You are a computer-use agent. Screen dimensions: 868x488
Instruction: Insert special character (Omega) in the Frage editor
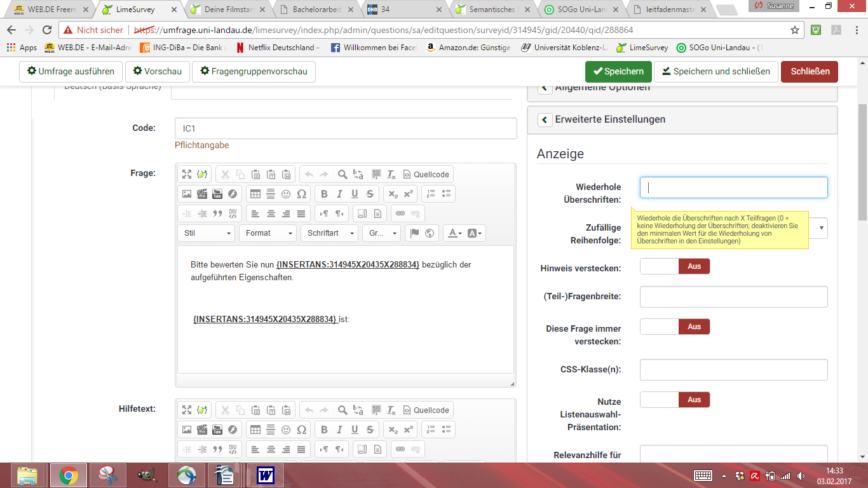(301, 194)
